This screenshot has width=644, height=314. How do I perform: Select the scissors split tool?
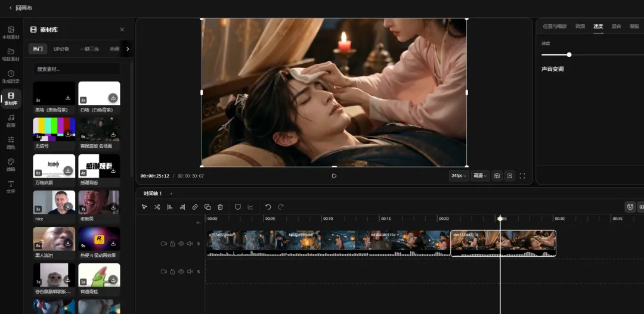click(x=157, y=207)
